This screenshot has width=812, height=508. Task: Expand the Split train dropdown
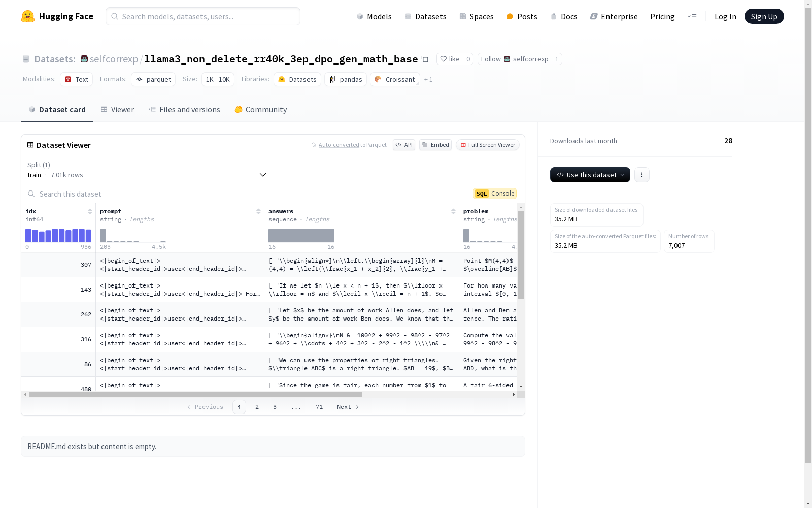pyautogui.click(x=147, y=170)
